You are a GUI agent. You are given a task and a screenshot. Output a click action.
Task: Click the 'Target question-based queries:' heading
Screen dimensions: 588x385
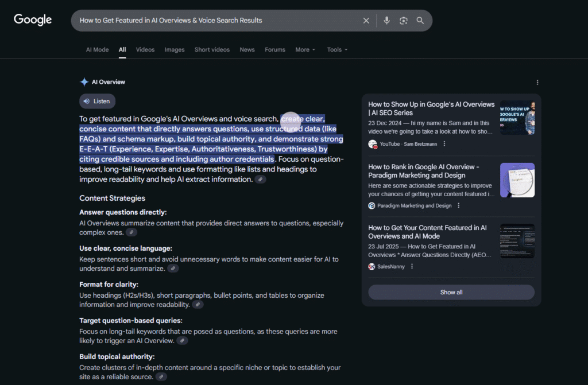point(131,321)
